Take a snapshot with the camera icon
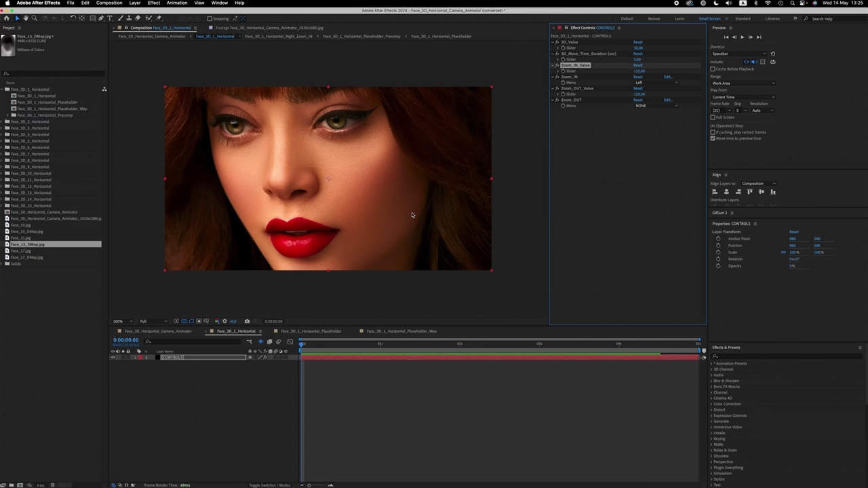This screenshot has width=868, height=488. (x=247, y=321)
